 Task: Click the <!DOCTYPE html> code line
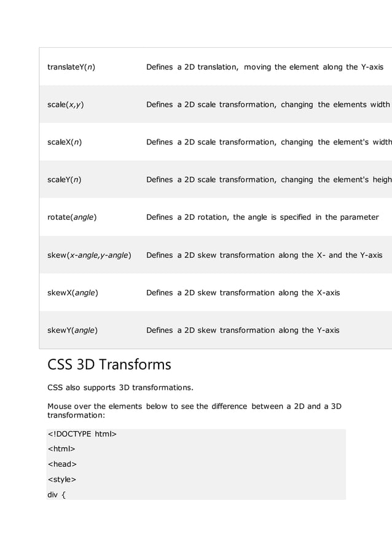click(82, 434)
